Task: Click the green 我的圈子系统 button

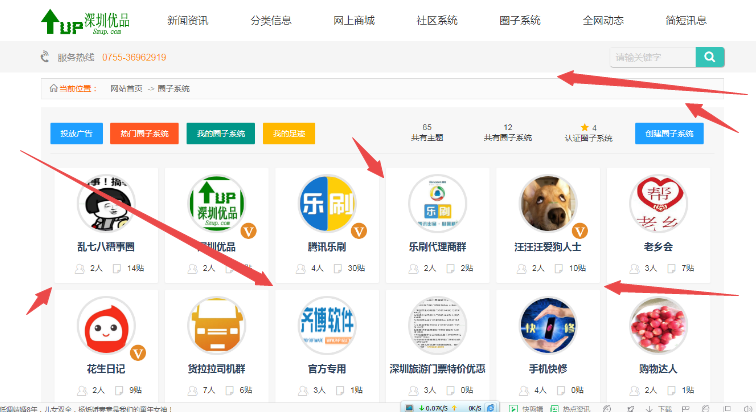Action: [220, 133]
